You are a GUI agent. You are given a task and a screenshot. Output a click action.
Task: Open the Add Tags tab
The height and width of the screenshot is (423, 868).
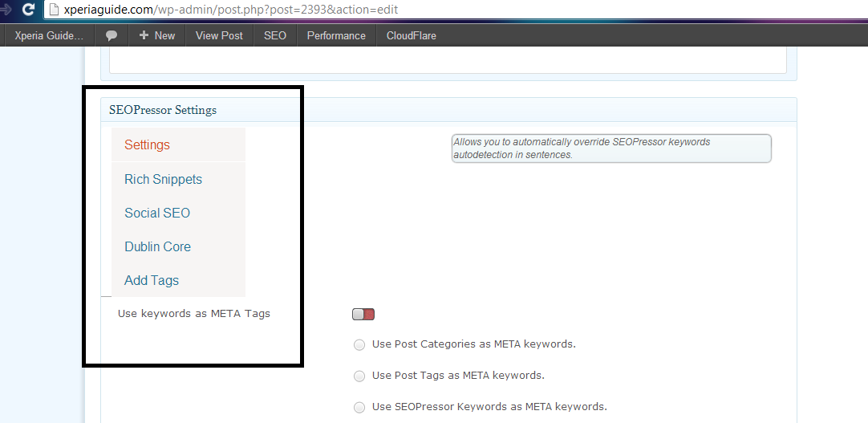[x=178, y=280]
